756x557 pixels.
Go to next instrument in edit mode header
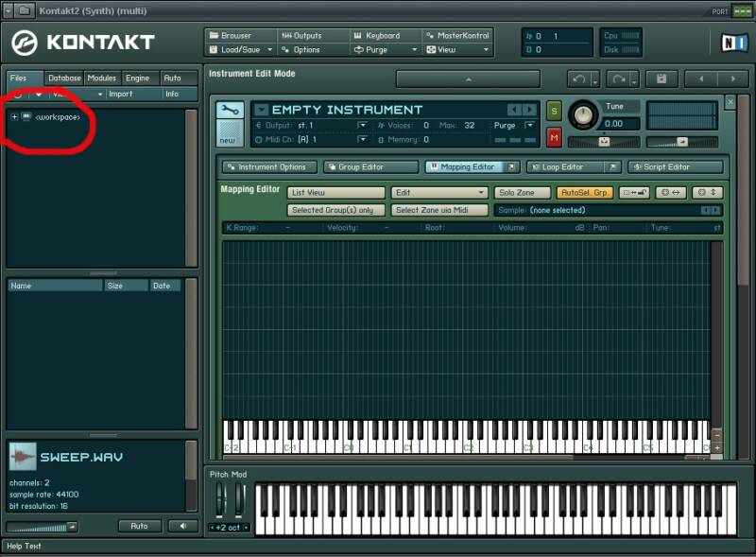733,78
